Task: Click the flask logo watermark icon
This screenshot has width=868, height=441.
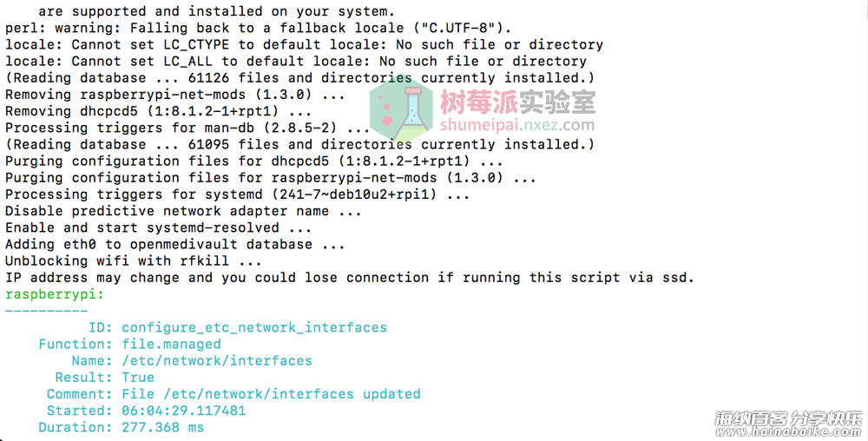Action: coord(401,112)
